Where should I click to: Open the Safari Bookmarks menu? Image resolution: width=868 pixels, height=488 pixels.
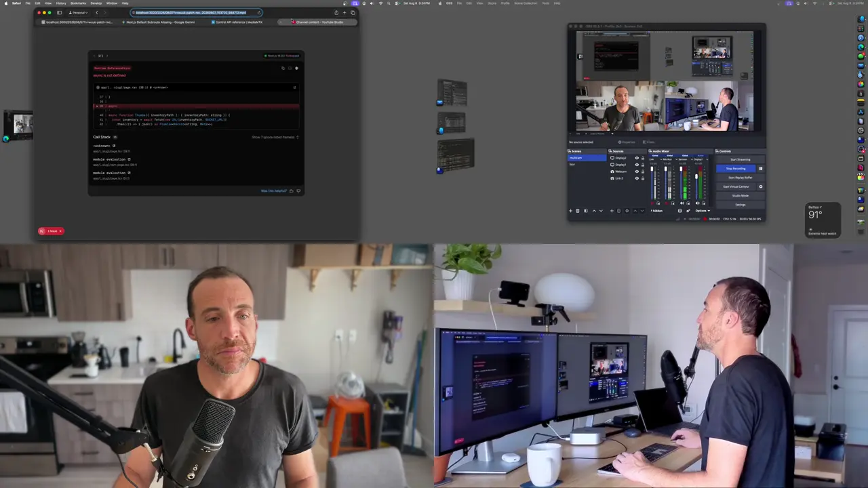[x=79, y=3]
